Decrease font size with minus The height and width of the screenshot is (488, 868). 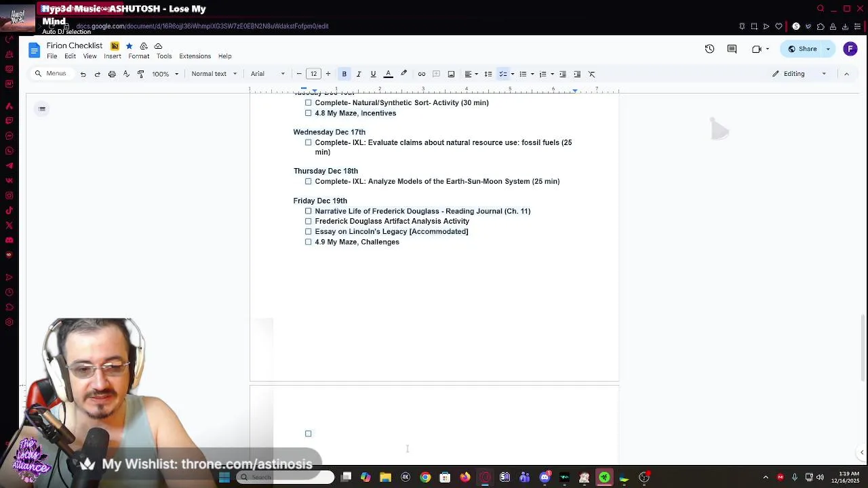click(x=299, y=74)
